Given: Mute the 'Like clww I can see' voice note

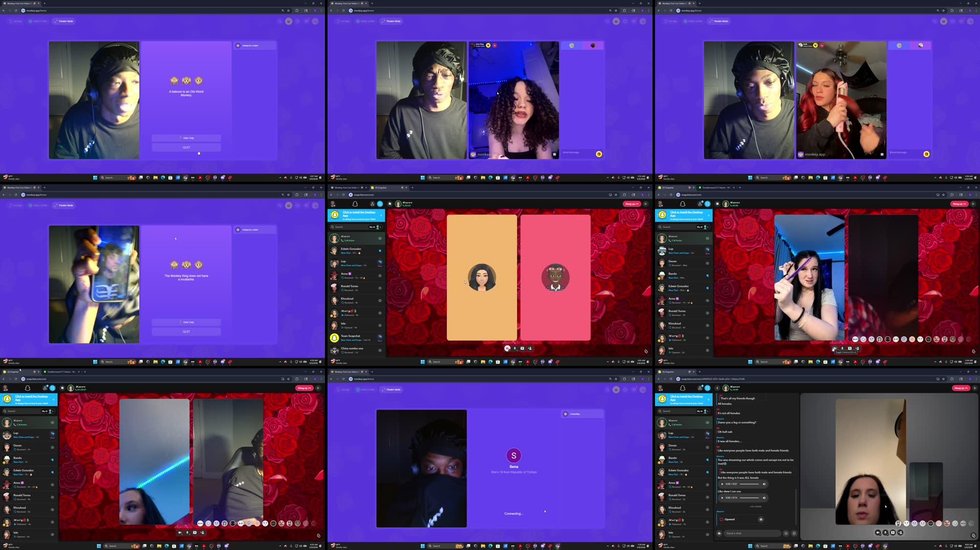Looking at the screenshot, I should pyautogui.click(x=764, y=498).
